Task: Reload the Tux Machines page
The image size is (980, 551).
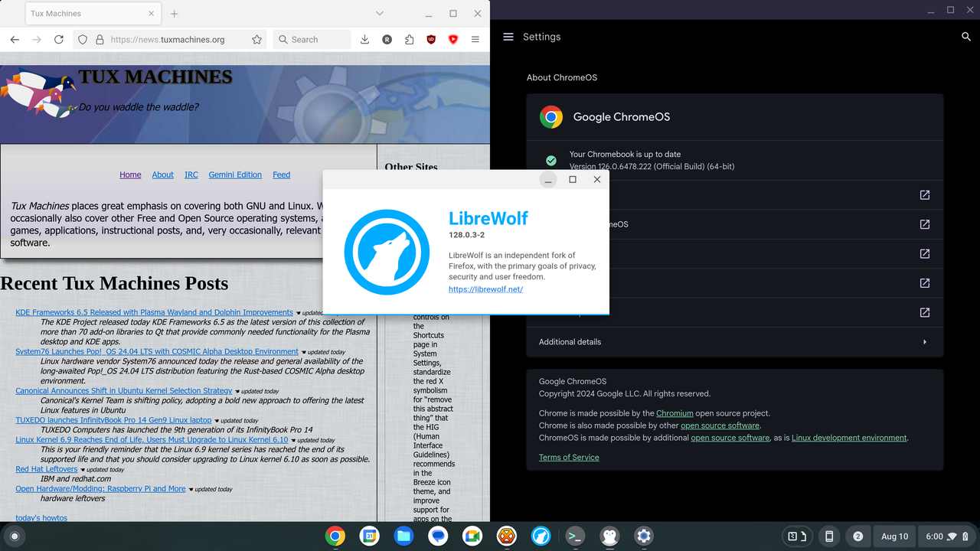Action: 58,40
